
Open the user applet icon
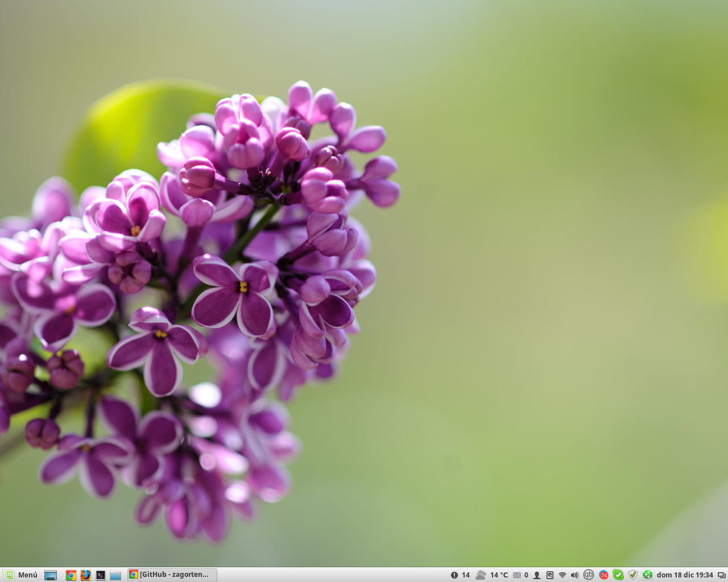pos(537,575)
